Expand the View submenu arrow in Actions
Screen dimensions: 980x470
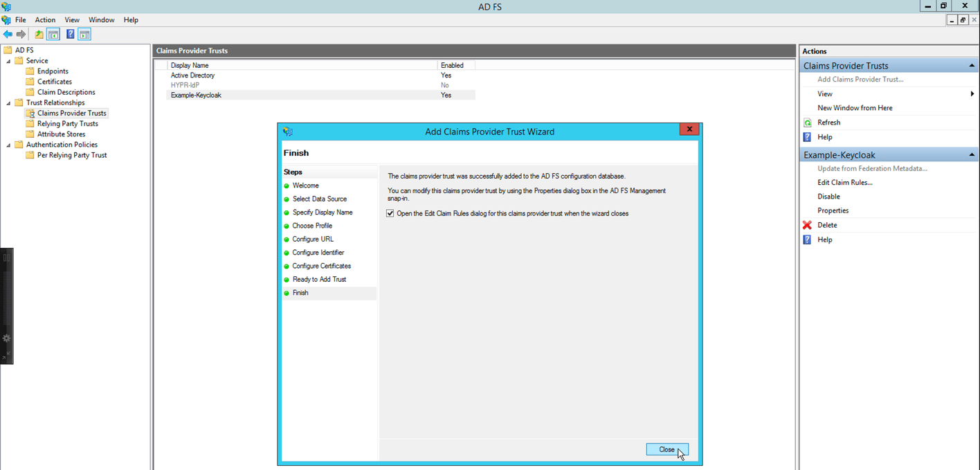point(972,94)
